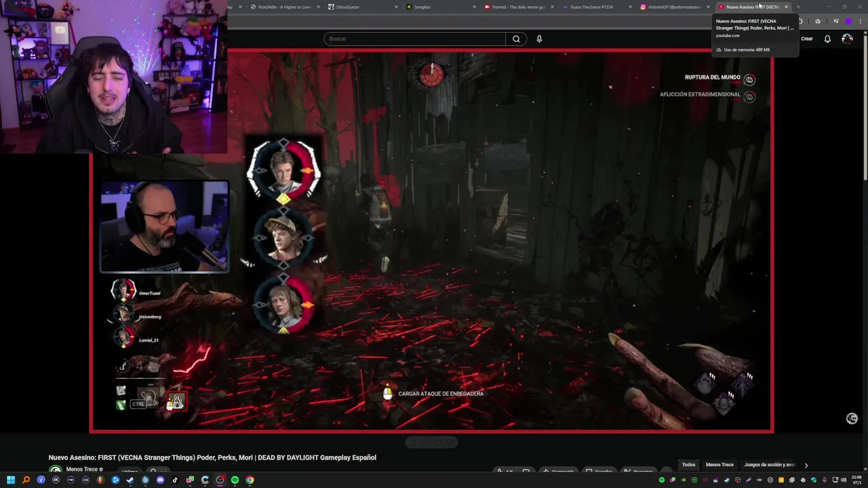Viewport: 868px width, 488px height.
Task: Click the CARGAR ATAQUE DE ENREDADERA prompt
Action: point(441,394)
